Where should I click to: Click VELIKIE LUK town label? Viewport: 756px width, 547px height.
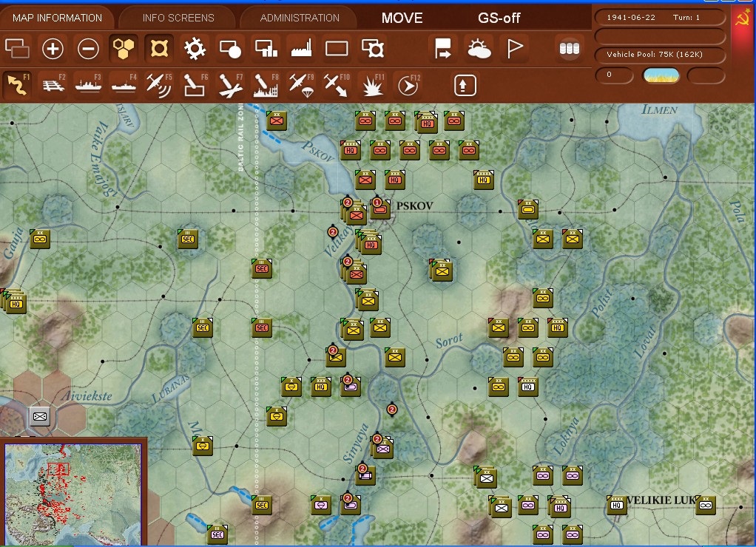click(661, 500)
